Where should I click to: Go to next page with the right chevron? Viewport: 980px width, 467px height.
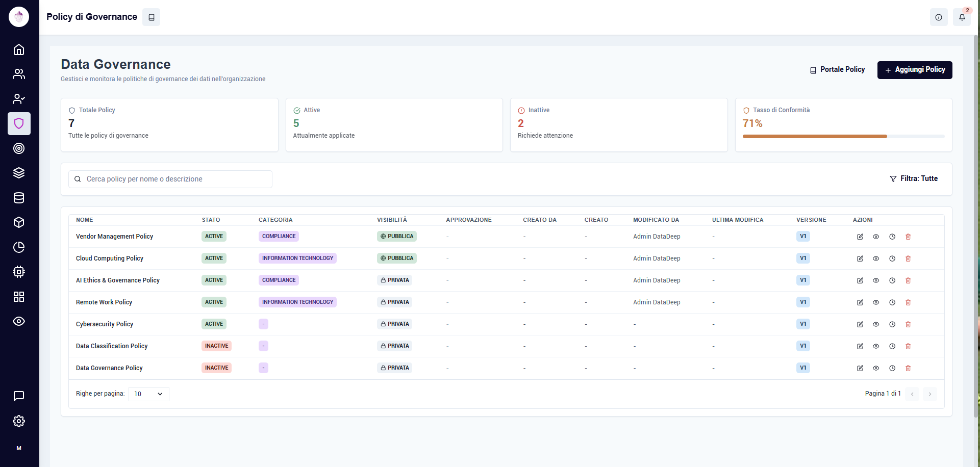930,394
